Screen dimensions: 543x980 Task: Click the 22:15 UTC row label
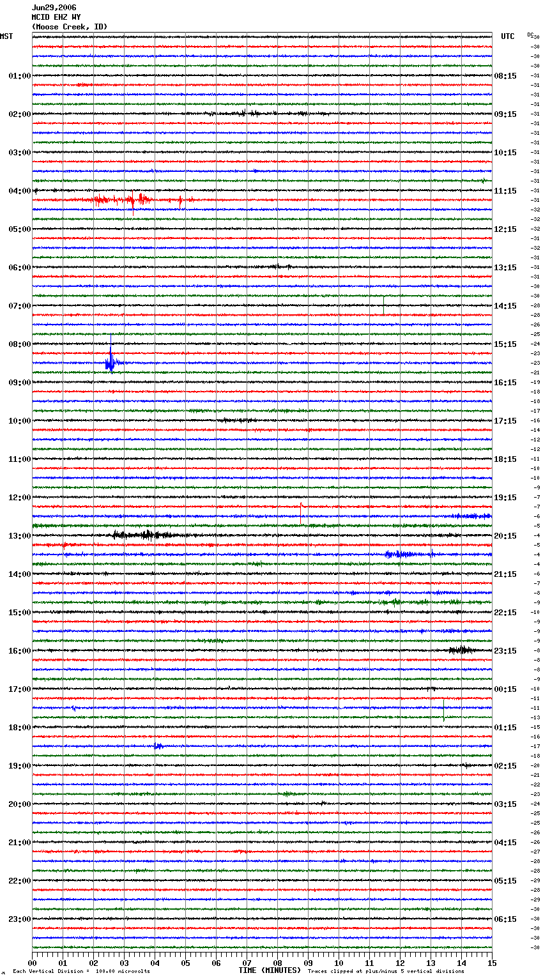[505, 613]
